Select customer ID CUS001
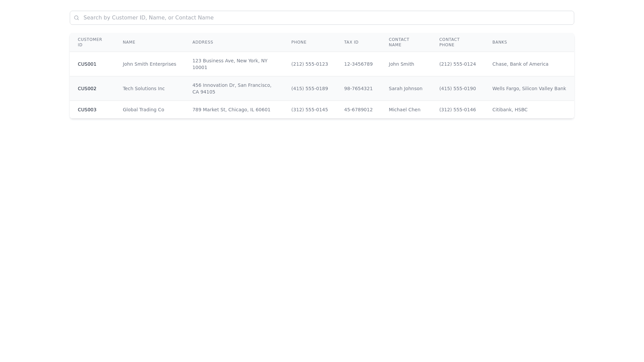The image size is (644, 362). 87,64
